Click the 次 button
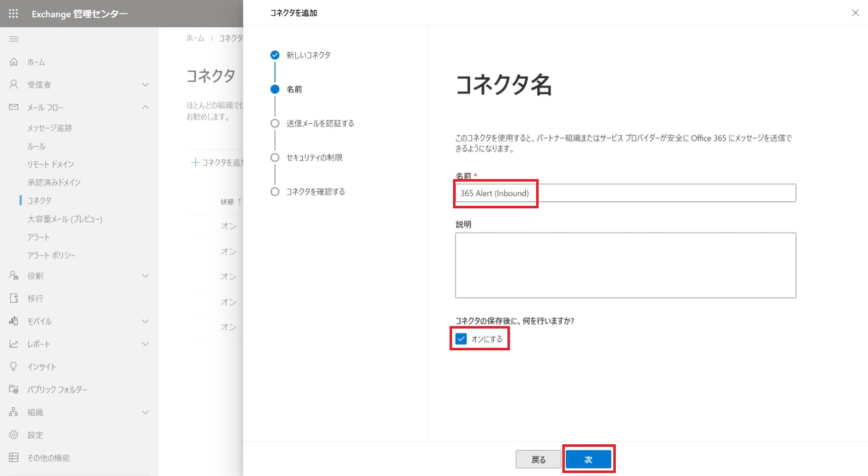The height and width of the screenshot is (476, 868). (589, 459)
